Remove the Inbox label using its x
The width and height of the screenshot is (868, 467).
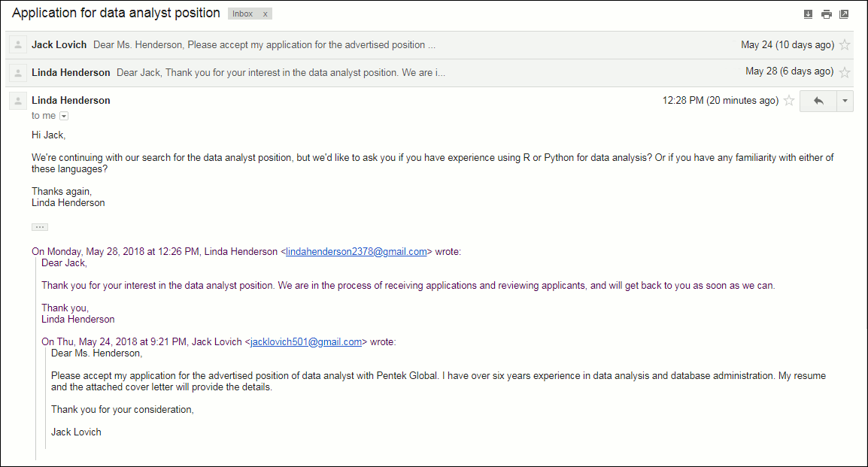[x=265, y=14]
